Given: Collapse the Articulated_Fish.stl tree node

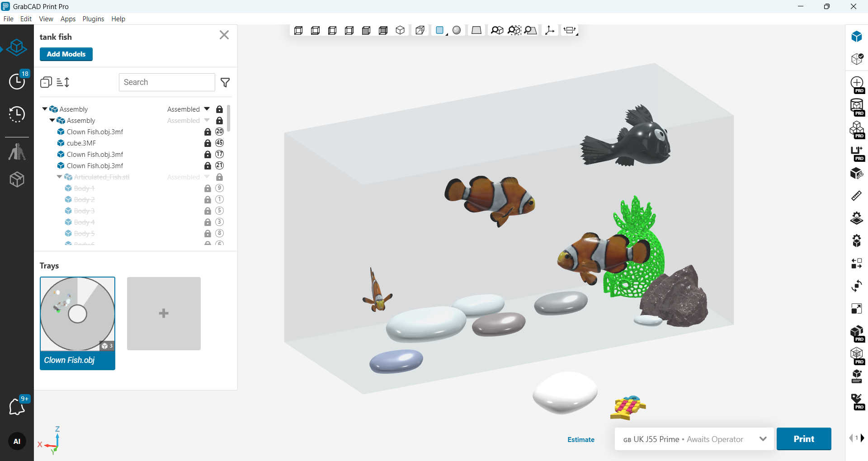Looking at the screenshot, I should click(x=59, y=177).
